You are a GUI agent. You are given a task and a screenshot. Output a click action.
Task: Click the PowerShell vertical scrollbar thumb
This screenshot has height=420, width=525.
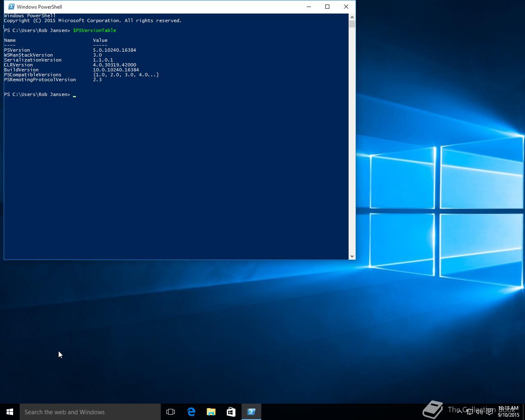click(x=352, y=24)
